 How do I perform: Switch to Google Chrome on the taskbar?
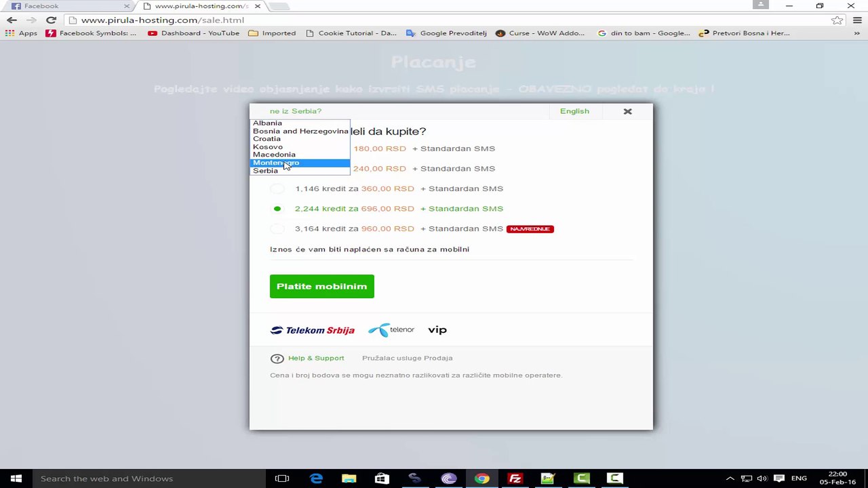(481, 479)
